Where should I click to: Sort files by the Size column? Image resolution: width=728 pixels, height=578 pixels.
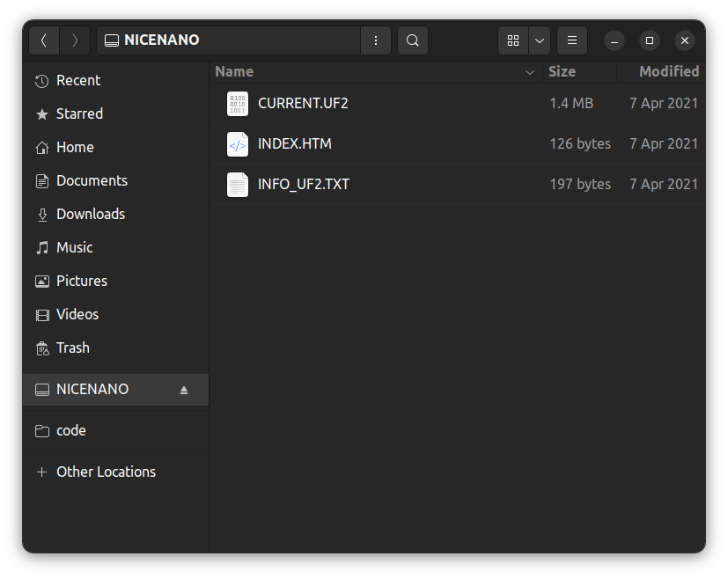coord(562,71)
